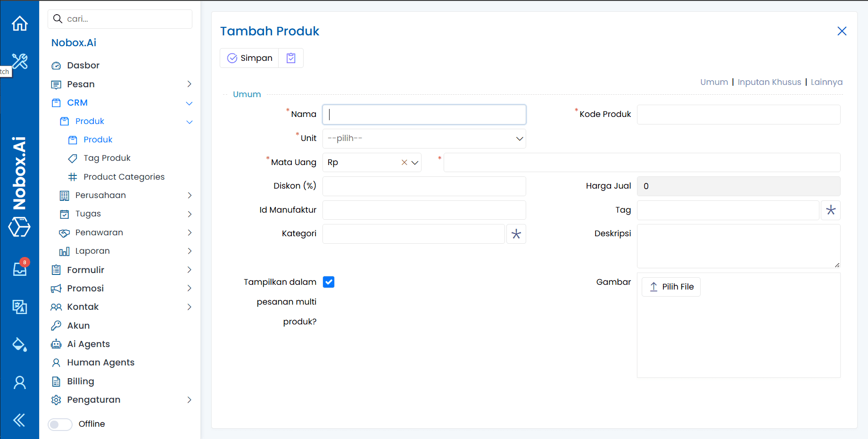This screenshot has height=439, width=868.
Task: Click the asterisk icon beside the Tag field
Action: coord(831,210)
